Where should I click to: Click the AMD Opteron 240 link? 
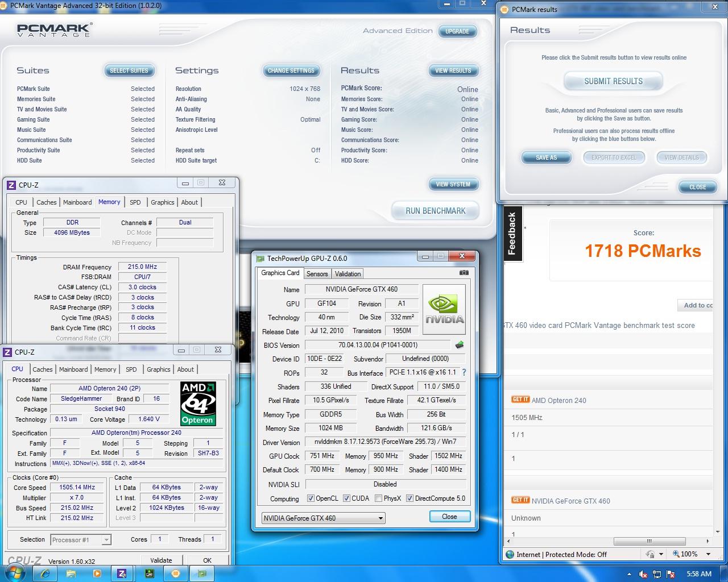[x=559, y=400]
